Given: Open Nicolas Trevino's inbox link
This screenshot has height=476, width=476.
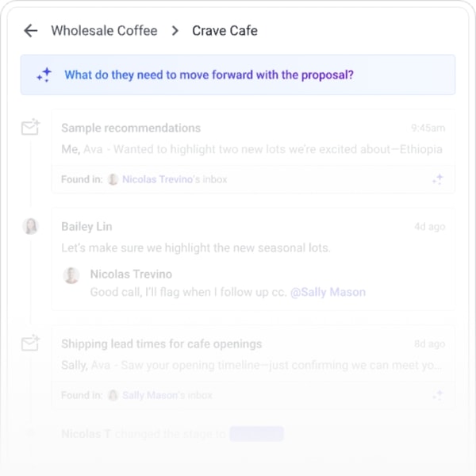Looking at the screenshot, I should [x=175, y=179].
